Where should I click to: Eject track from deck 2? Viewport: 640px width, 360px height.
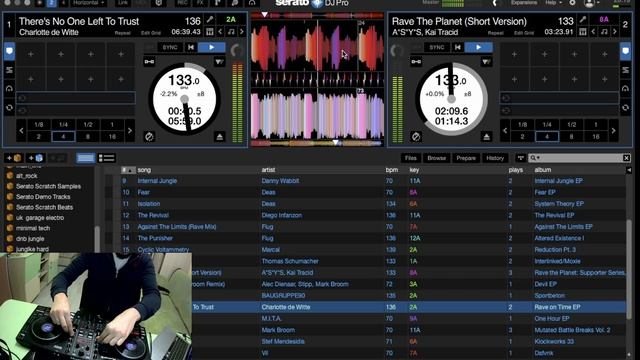click(x=486, y=137)
